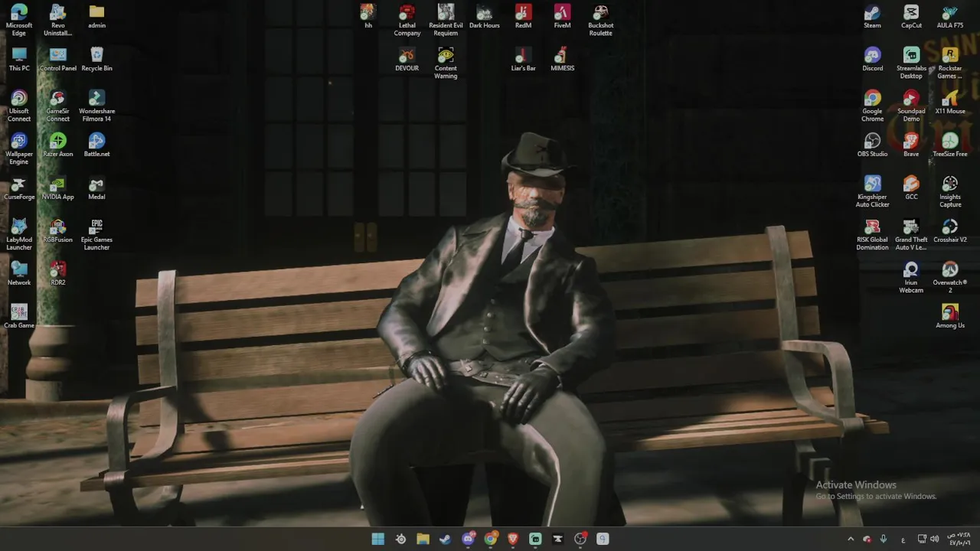Open Insights Capture shortcut

(x=950, y=191)
